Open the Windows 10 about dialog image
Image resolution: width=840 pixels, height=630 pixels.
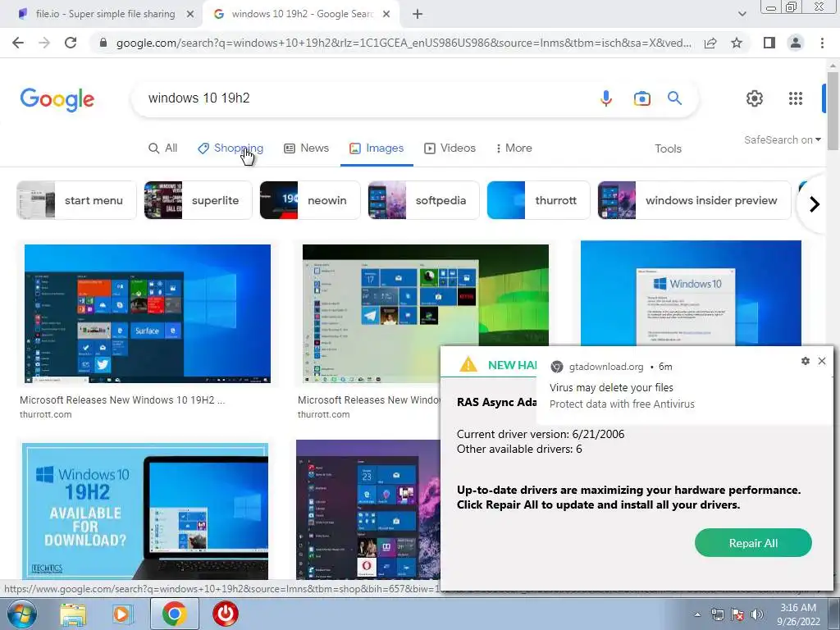pyautogui.click(x=691, y=293)
